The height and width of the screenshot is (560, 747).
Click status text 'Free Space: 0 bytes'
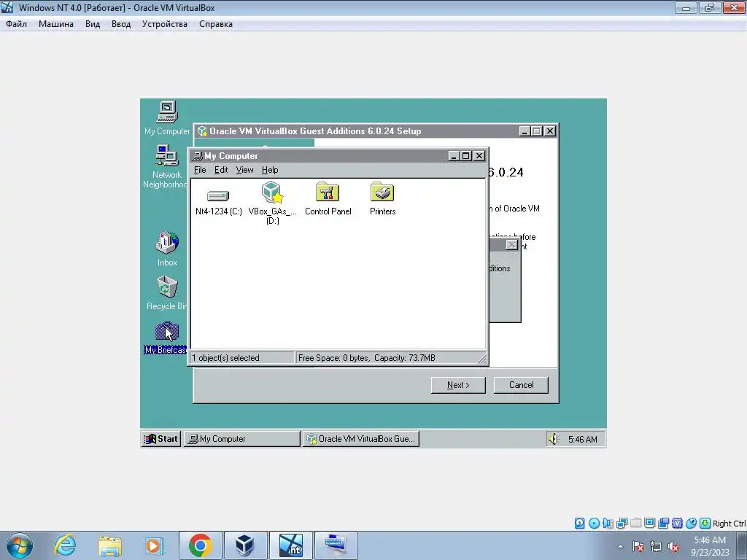(333, 357)
